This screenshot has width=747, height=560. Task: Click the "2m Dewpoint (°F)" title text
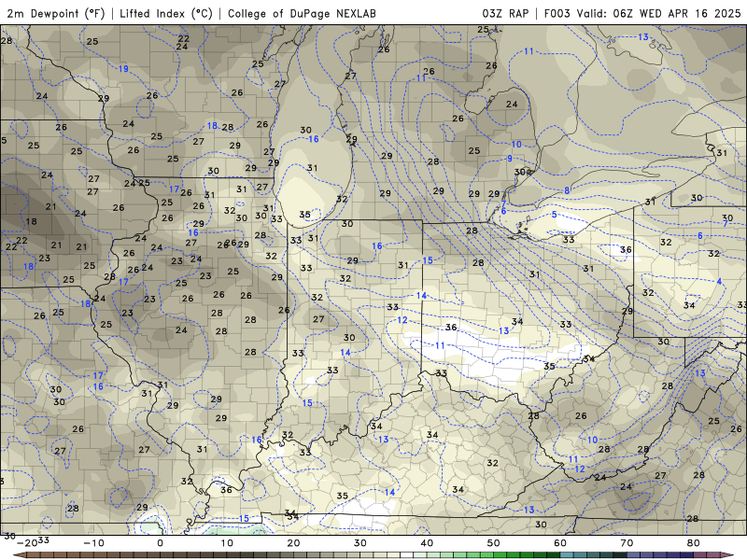[x=55, y=13]
